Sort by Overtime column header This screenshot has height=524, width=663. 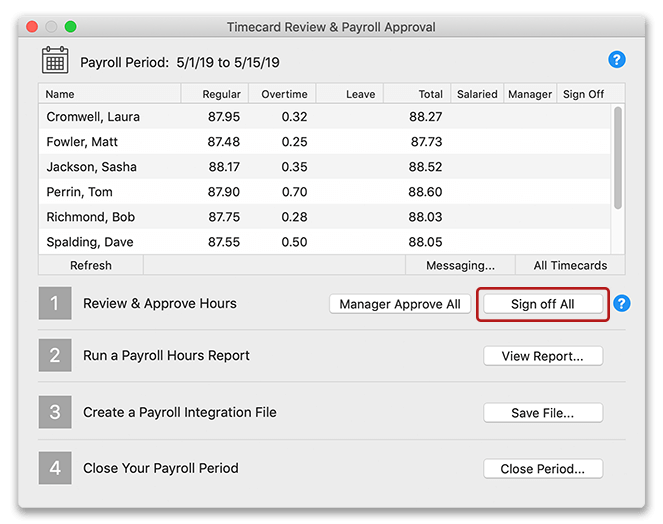click(283, 94)
